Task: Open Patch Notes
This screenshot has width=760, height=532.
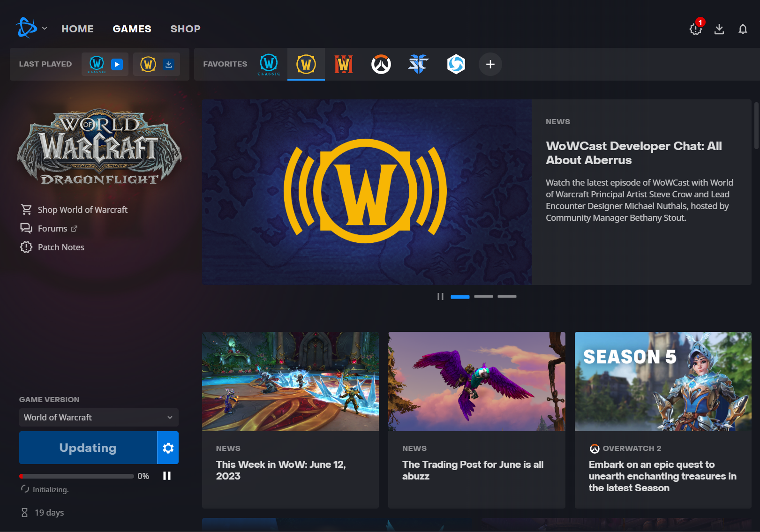Action: click(61, 247)
